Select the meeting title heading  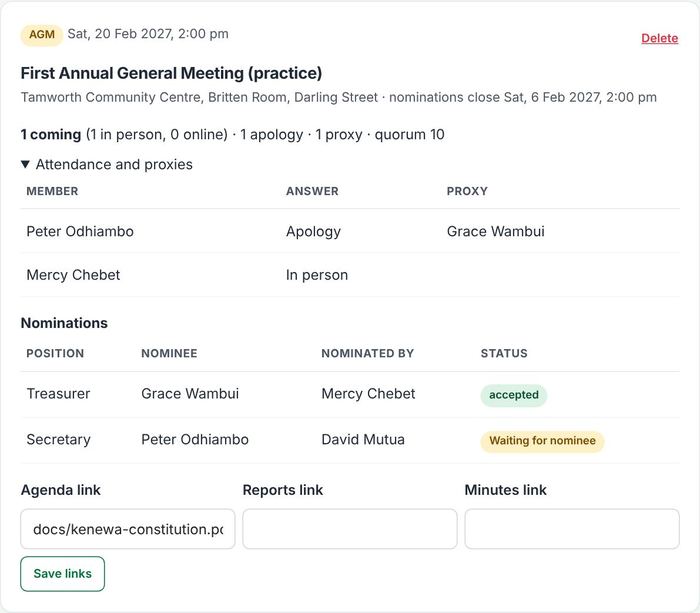click(x=171, y=73)
